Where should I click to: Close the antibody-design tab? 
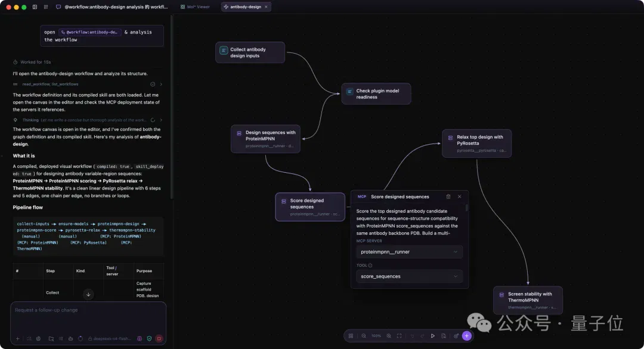click(266, 7)
